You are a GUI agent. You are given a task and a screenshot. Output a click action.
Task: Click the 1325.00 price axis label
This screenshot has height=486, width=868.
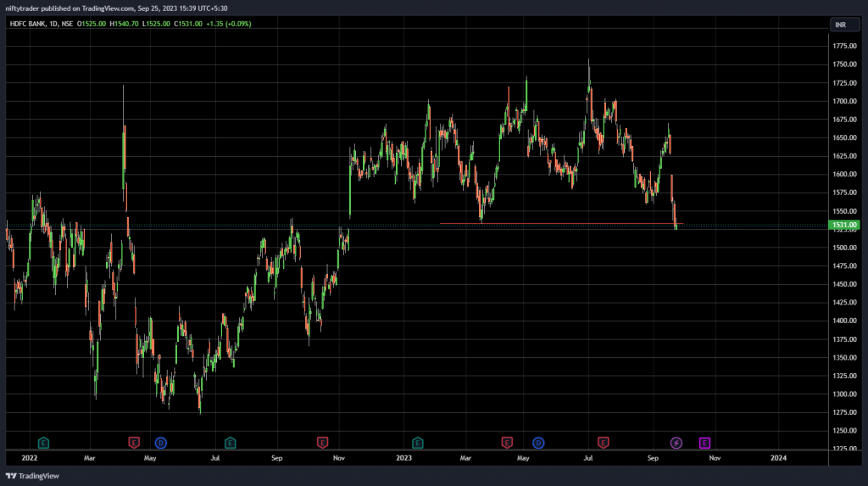click(845, 376)
